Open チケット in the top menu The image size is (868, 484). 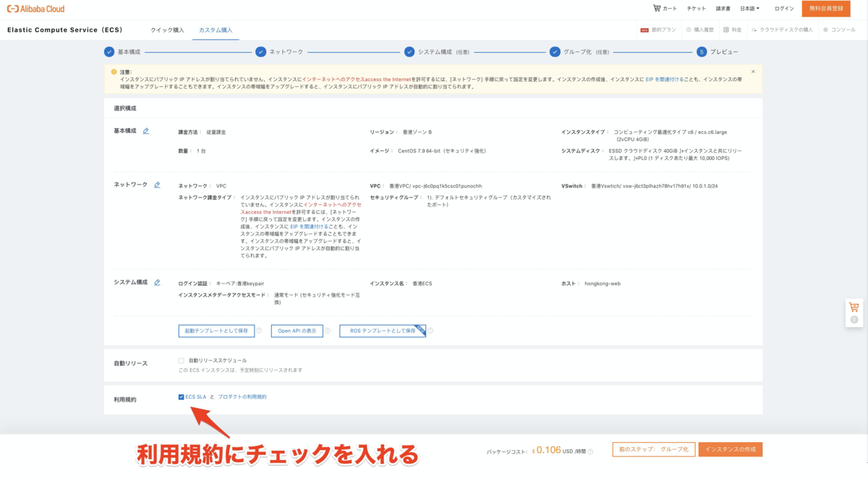696,9
